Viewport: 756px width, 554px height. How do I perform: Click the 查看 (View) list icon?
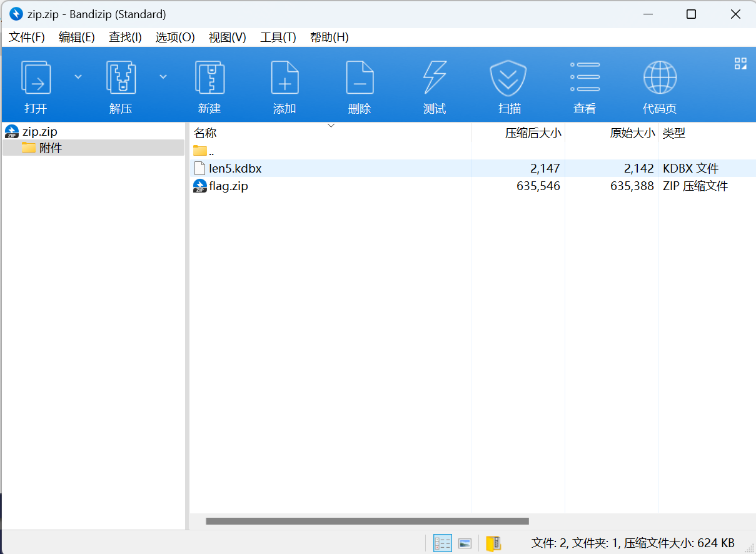[585, 77]
